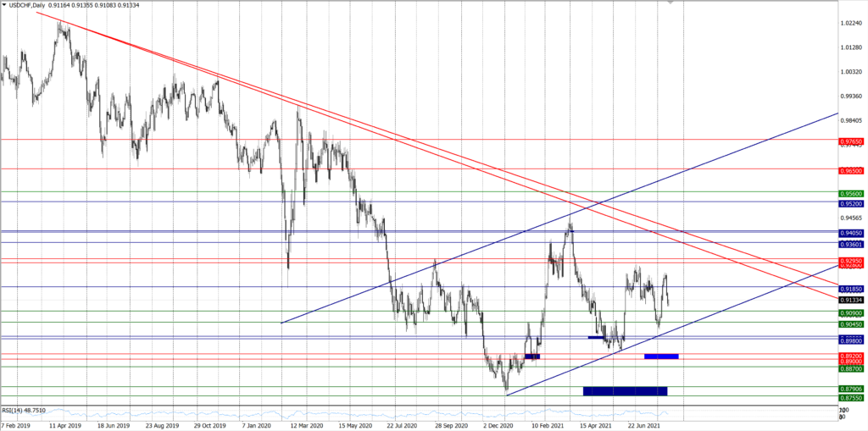Click the 0.88700 green price label
This screenshot has height=431, width=868.
[x=851, y=368]
